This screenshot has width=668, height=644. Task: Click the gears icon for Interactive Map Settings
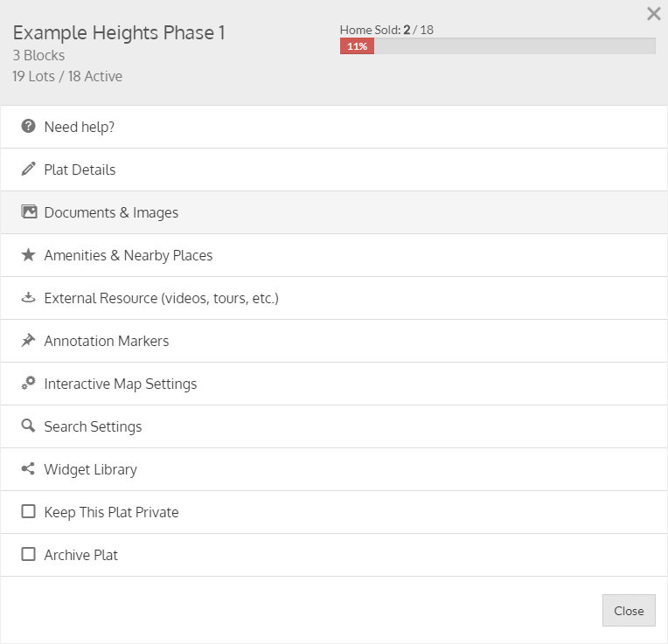coord(29,384)
